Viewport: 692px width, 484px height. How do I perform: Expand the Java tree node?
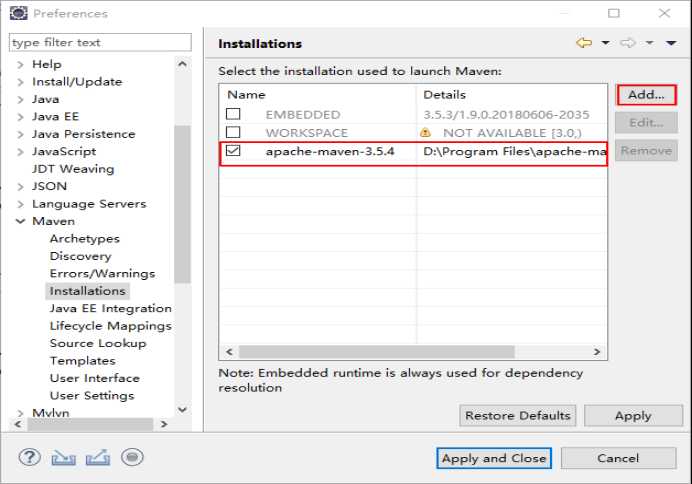20,100
